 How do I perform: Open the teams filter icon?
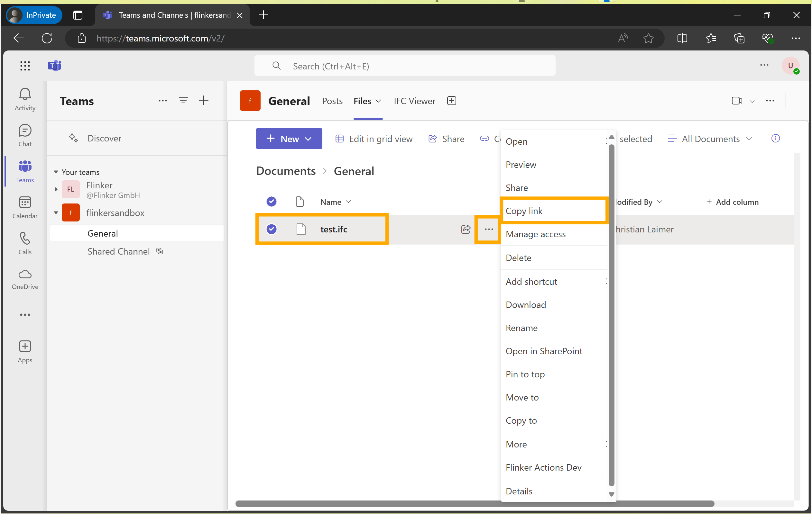point(183,100)
